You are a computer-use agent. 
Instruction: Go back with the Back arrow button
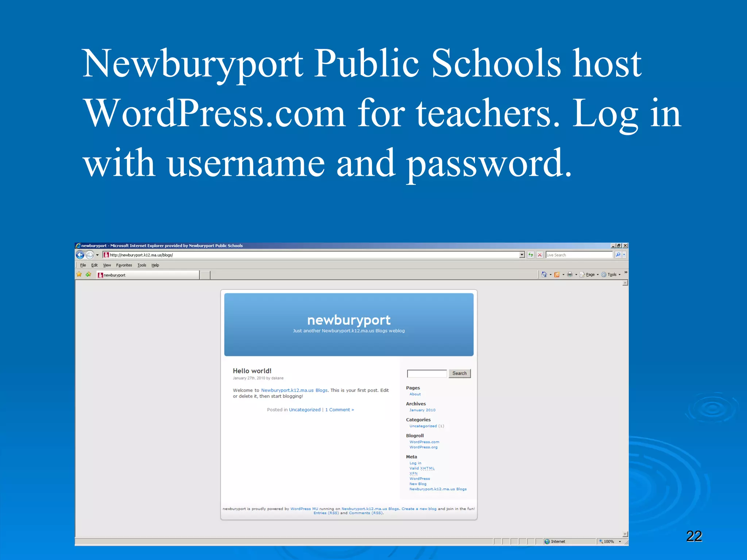80,255
